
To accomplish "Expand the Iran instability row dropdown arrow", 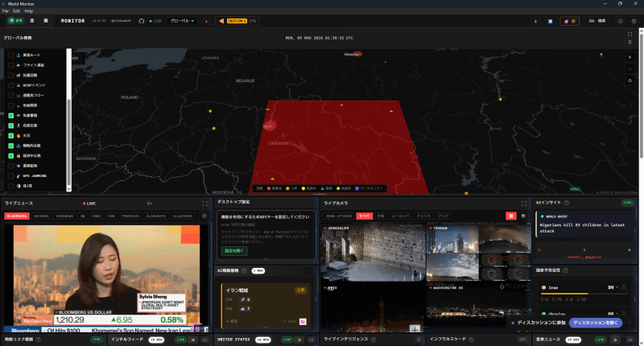I will [617, 287].
